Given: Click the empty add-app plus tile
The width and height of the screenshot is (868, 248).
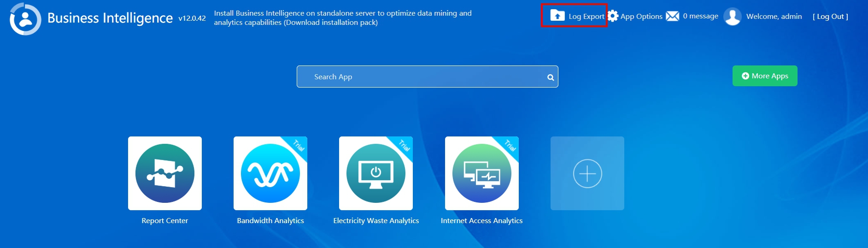Looking at the screenshot, I should pos(587,173).
